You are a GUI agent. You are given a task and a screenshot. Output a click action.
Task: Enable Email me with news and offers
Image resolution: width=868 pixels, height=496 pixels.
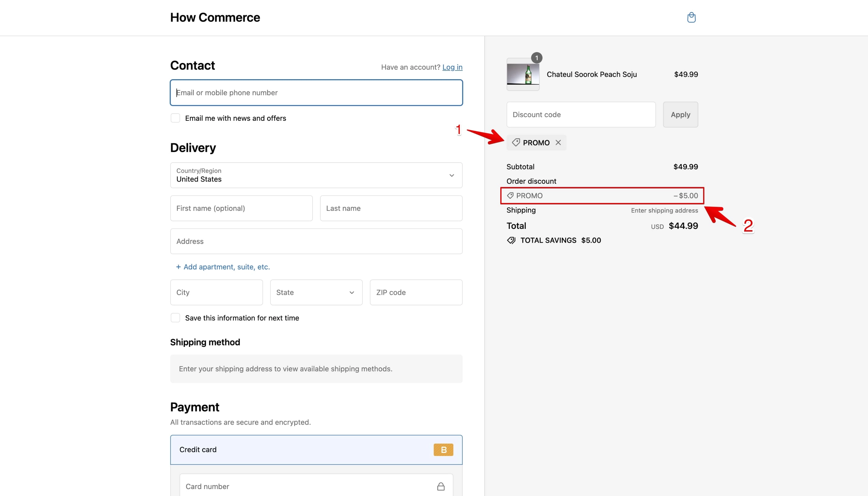click(175, 118)
